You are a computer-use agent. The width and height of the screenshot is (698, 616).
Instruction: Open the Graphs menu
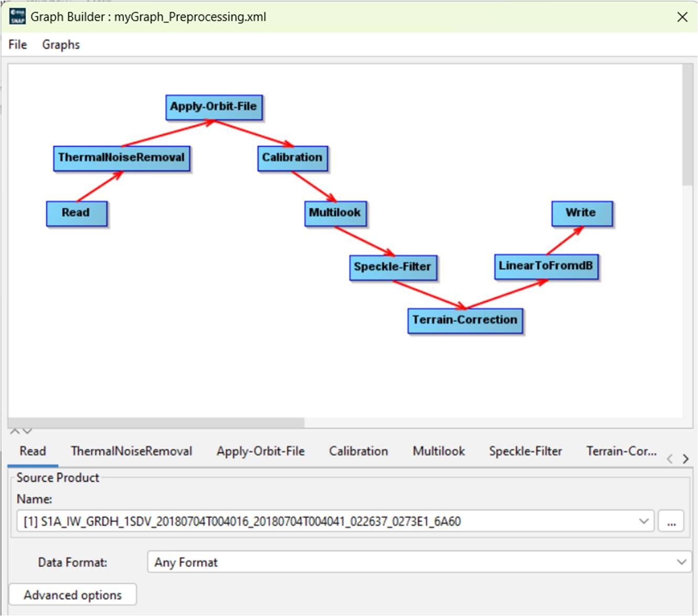coord(61,45)
